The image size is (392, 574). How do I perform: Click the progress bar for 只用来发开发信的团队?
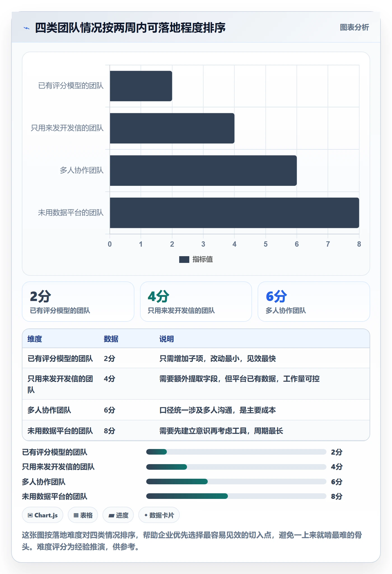(x=236, y=467)
